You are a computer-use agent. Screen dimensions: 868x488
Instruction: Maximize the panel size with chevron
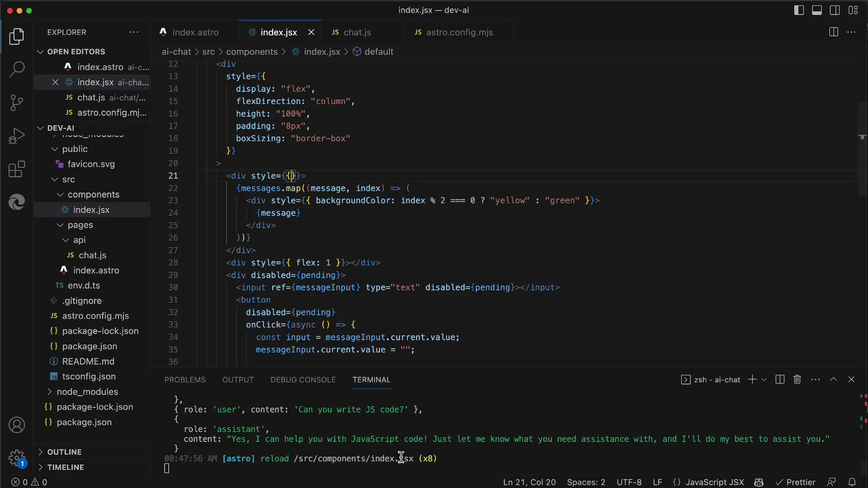point(833,379)
